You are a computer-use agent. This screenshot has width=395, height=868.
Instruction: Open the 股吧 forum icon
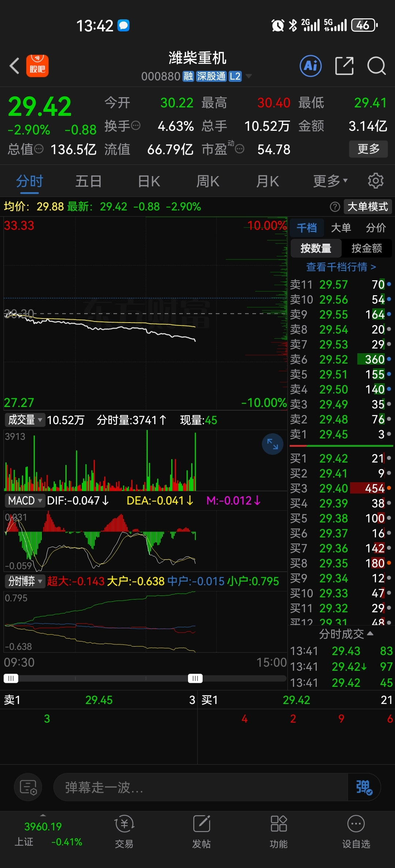click(x=37, y=66)
